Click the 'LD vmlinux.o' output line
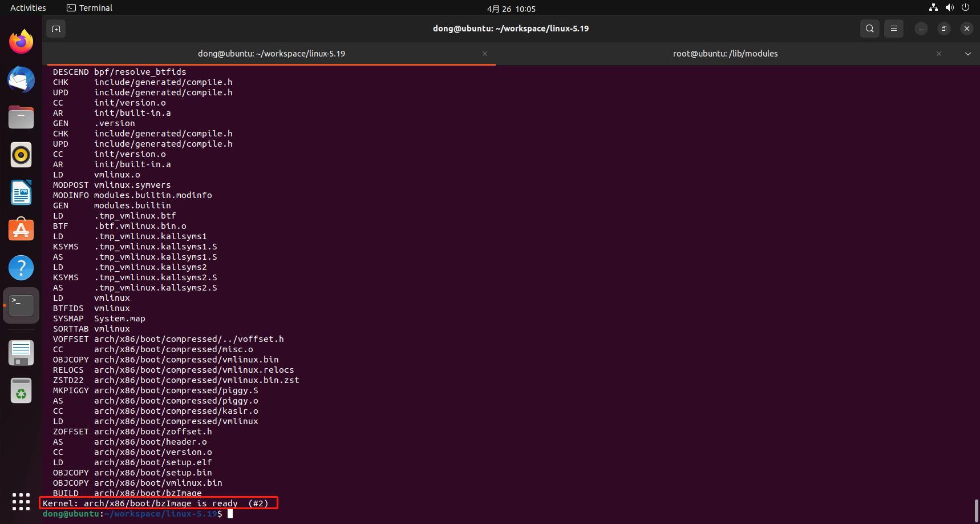980x524 pixels. point(96,175)
